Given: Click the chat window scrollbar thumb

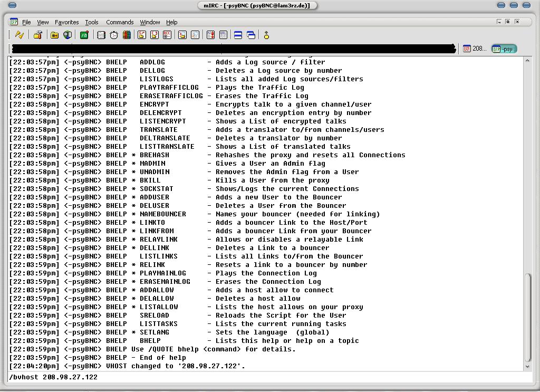Looking at the screenshot, I should (527, 317).
